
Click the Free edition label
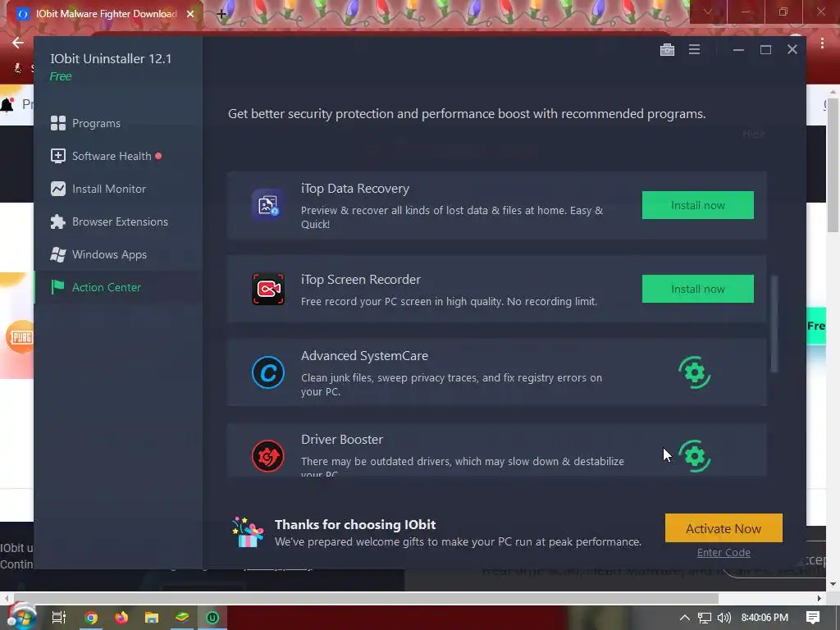pos(61,76)
